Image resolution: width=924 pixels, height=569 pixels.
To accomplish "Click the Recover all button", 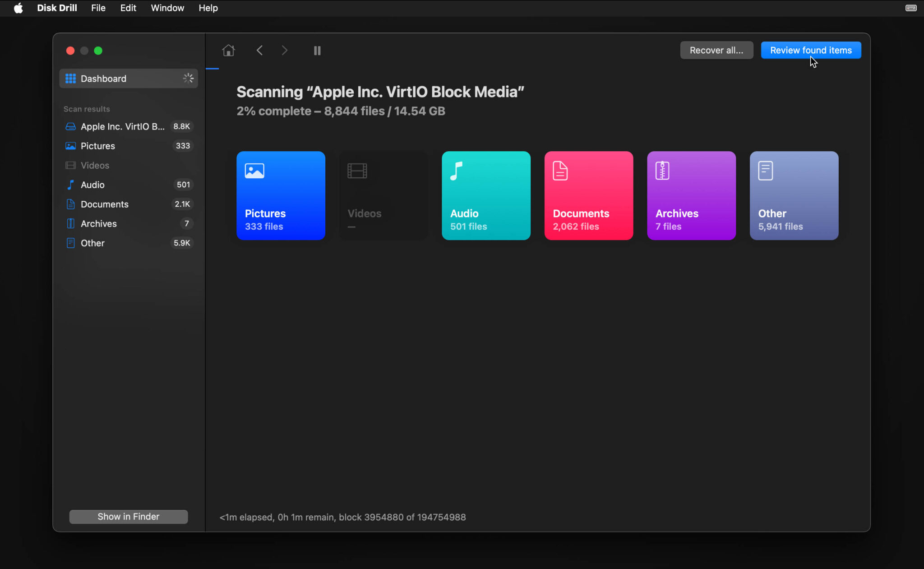I will click(716, 50).
